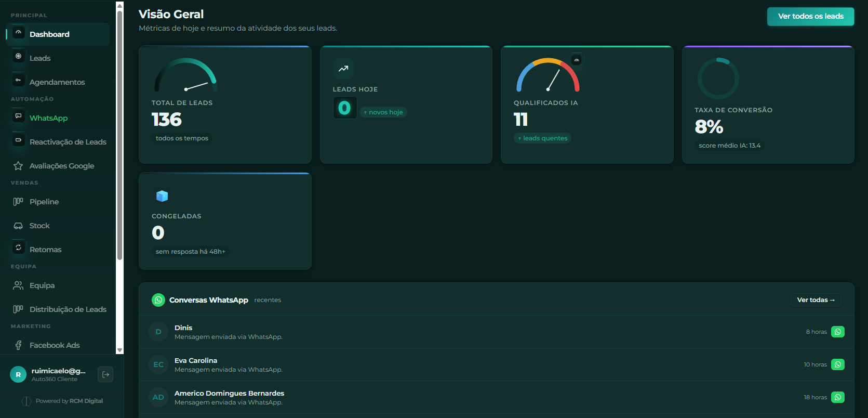Viewport: 868px width, 418px height.
Task: Click the '18 horas' timestamp
Action: click(x=815, y=397)
